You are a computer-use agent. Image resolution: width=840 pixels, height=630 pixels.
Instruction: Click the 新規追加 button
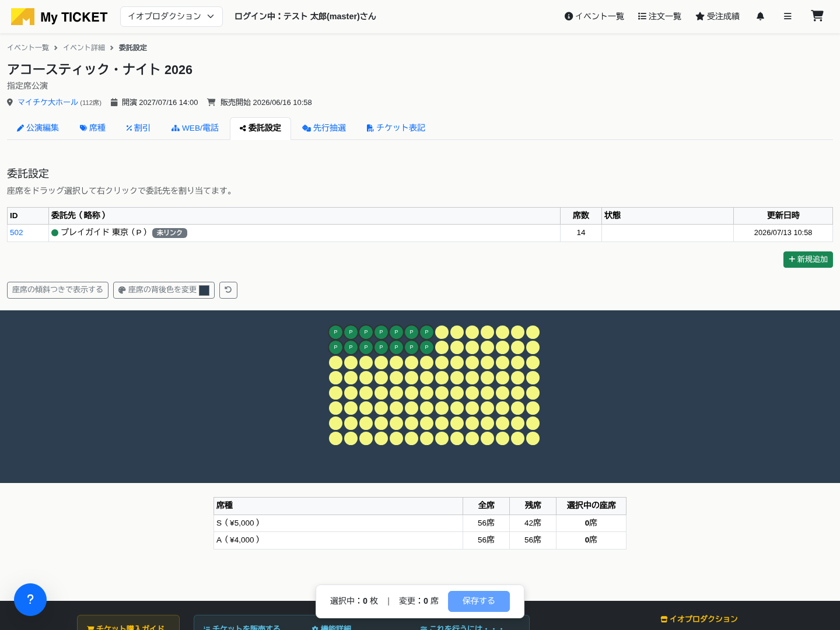click(808, 260)
